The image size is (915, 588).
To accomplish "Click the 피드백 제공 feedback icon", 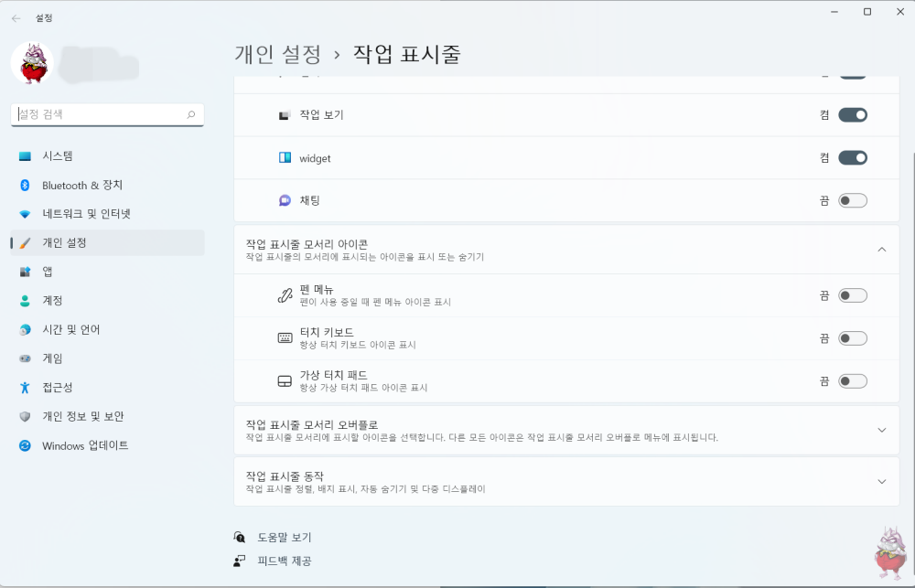I will 239,561.
